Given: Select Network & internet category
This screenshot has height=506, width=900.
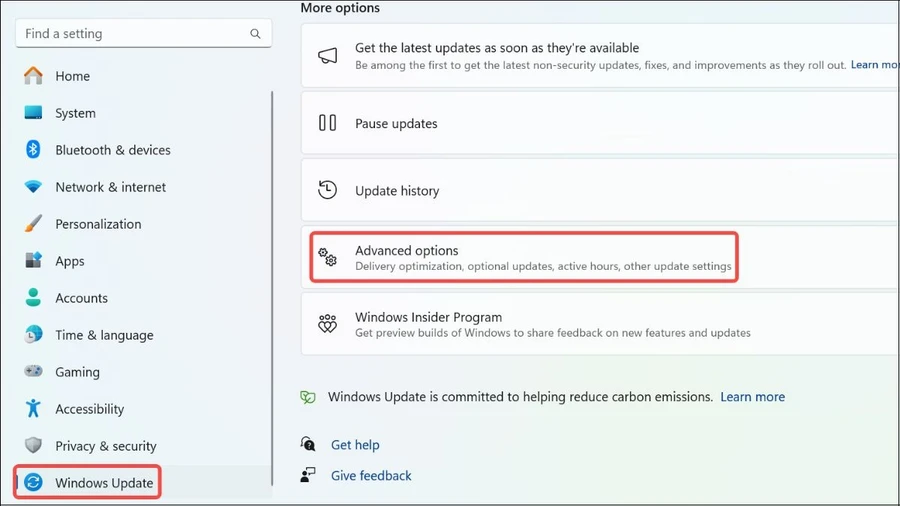Looking at the screenshot, I should [x=110, y=187].
